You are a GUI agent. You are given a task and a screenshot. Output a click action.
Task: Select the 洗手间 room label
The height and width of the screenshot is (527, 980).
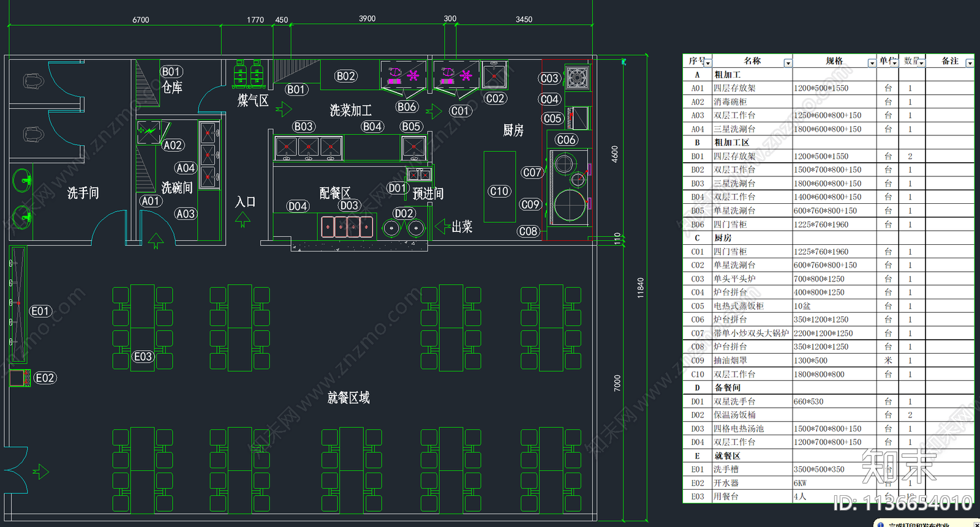(x=83, y=193)
